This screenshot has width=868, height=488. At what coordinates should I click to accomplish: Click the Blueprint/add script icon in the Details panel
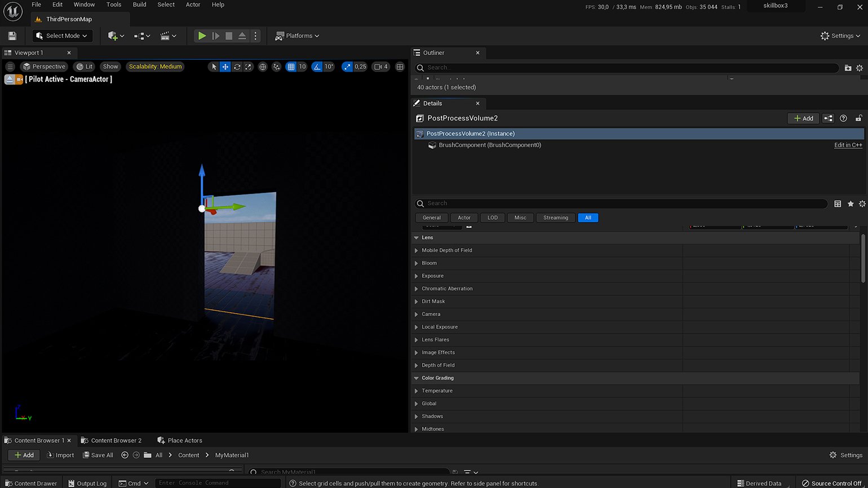point(828,118)
